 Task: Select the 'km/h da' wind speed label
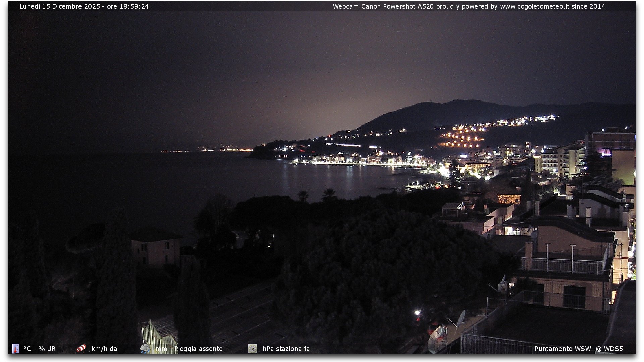click(104, 349)
